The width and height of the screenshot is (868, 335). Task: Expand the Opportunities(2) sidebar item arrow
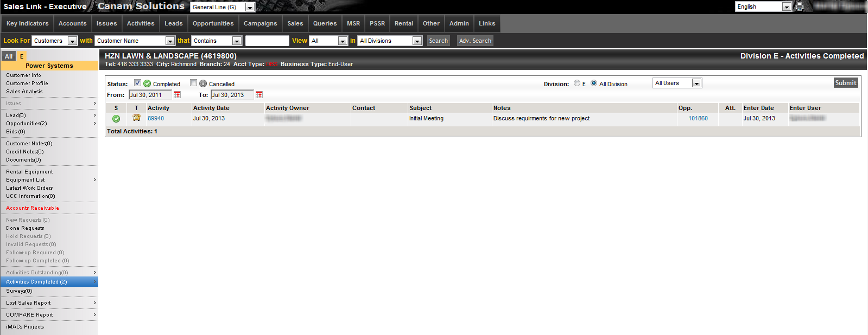tap(95, 124)
